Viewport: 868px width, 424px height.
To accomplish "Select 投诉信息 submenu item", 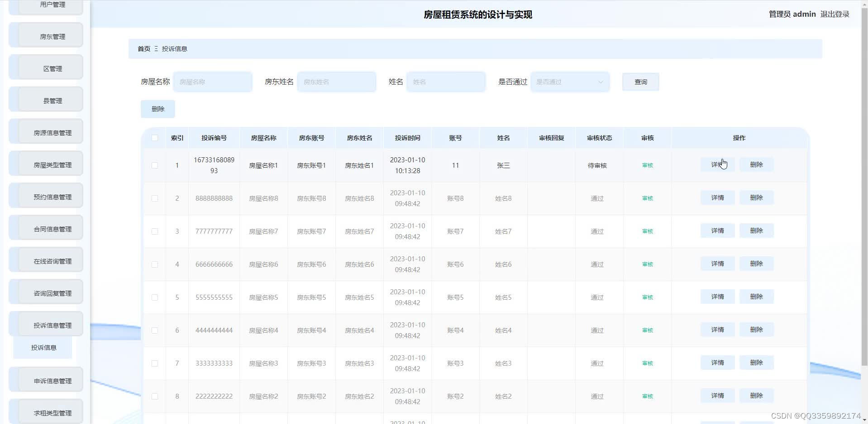I will pos(43,348).
